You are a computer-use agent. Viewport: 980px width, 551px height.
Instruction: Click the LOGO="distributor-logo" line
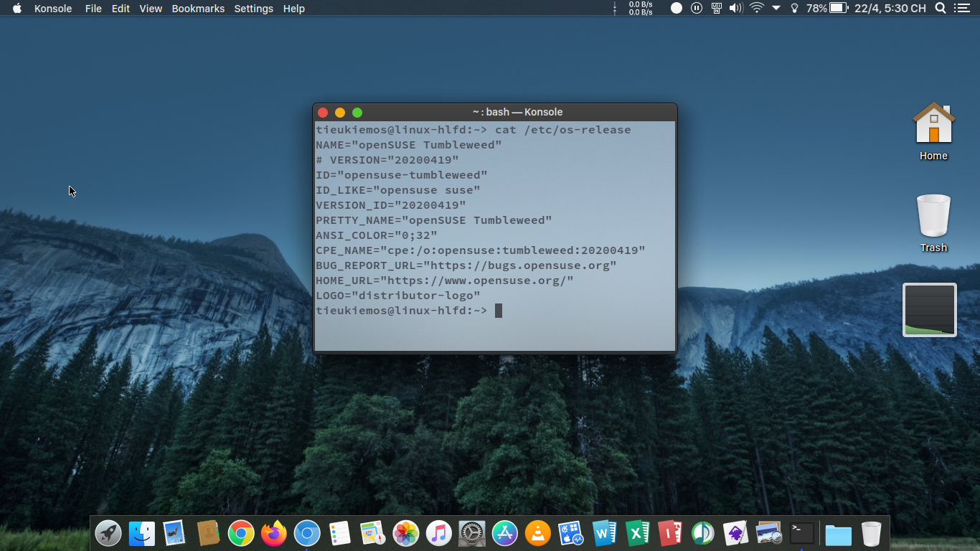(398, 296)
